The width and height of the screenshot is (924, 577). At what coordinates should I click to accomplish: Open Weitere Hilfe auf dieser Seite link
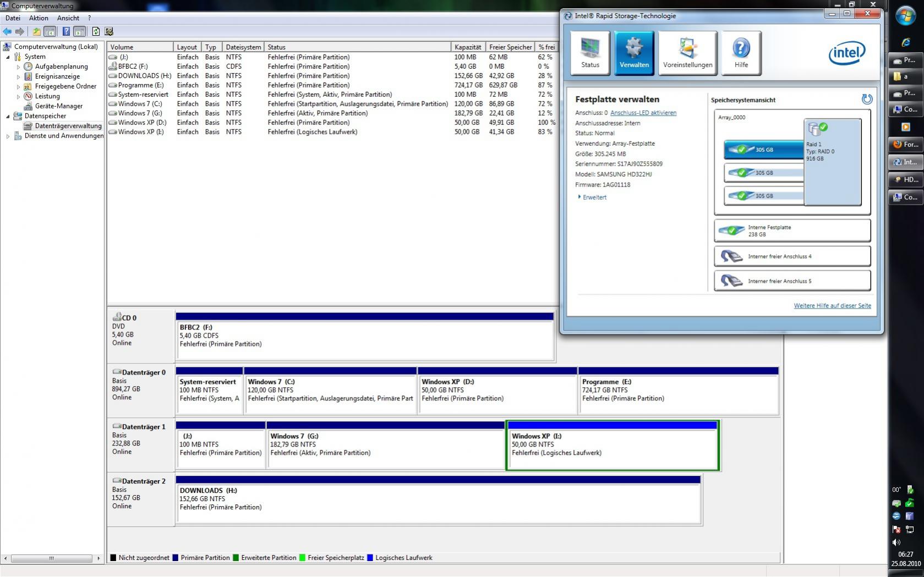(832, 306)
